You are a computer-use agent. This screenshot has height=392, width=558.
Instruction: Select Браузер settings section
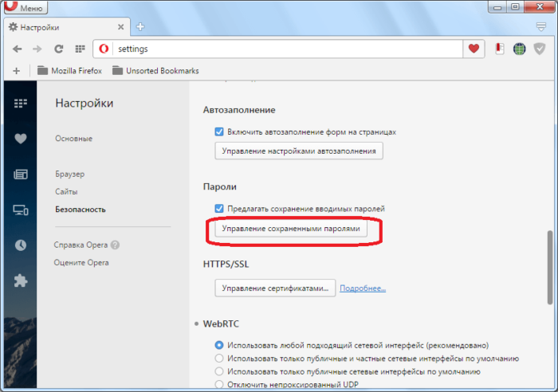pos(70,174)
